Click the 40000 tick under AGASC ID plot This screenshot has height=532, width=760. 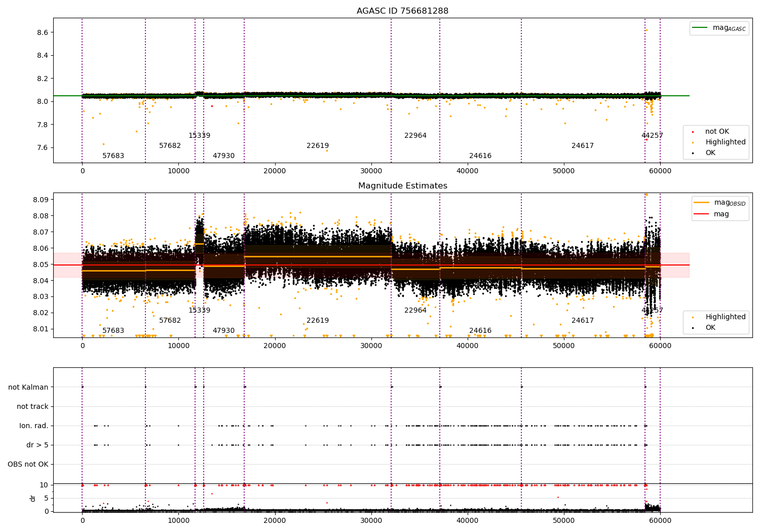[x=467, y=171]
